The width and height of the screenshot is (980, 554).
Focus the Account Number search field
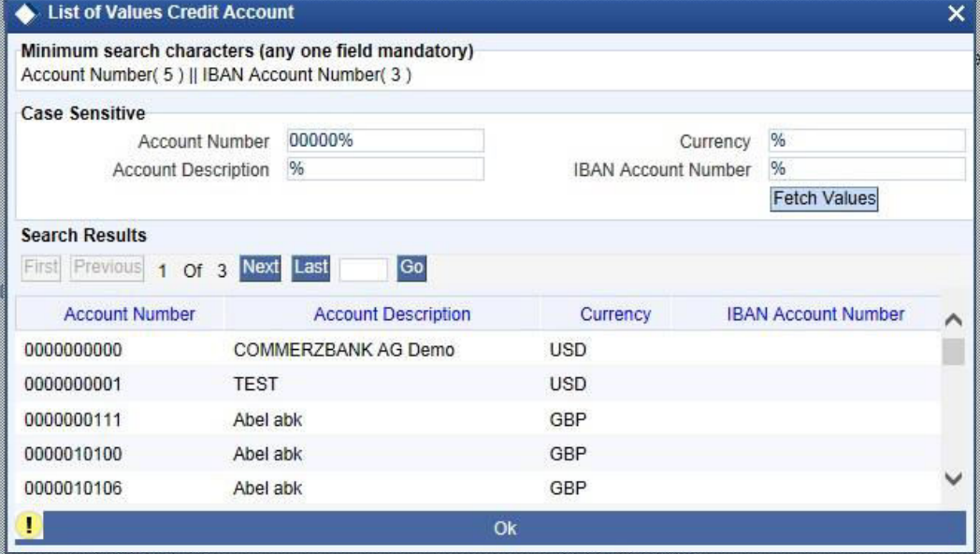click(x=385, y=140)
